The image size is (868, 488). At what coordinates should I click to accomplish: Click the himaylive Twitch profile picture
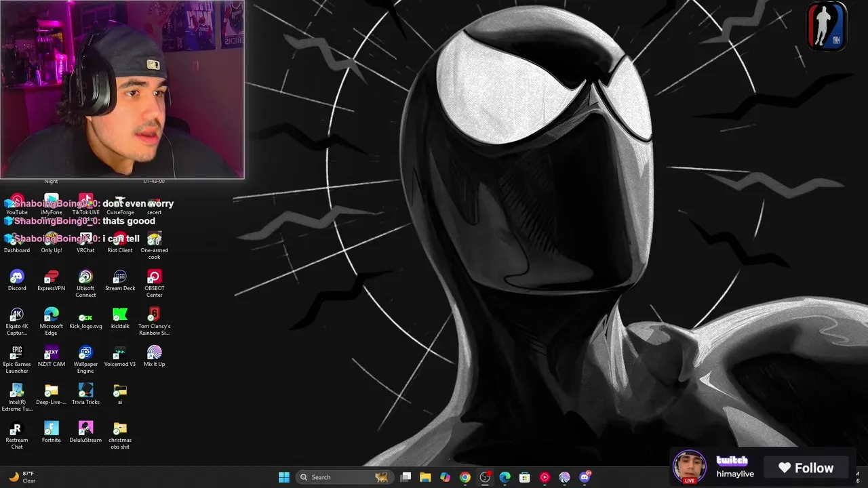pos(689,466)
